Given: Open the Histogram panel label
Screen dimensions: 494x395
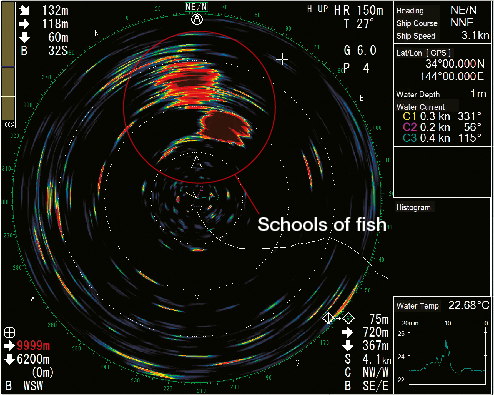Looking at the screenshot, I should tap(413, 207).
